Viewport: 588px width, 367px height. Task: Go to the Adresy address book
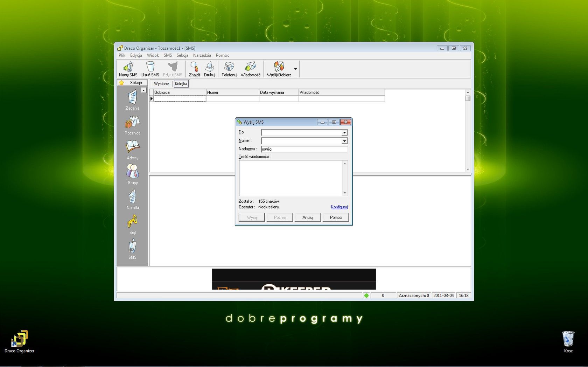point(132,150)
